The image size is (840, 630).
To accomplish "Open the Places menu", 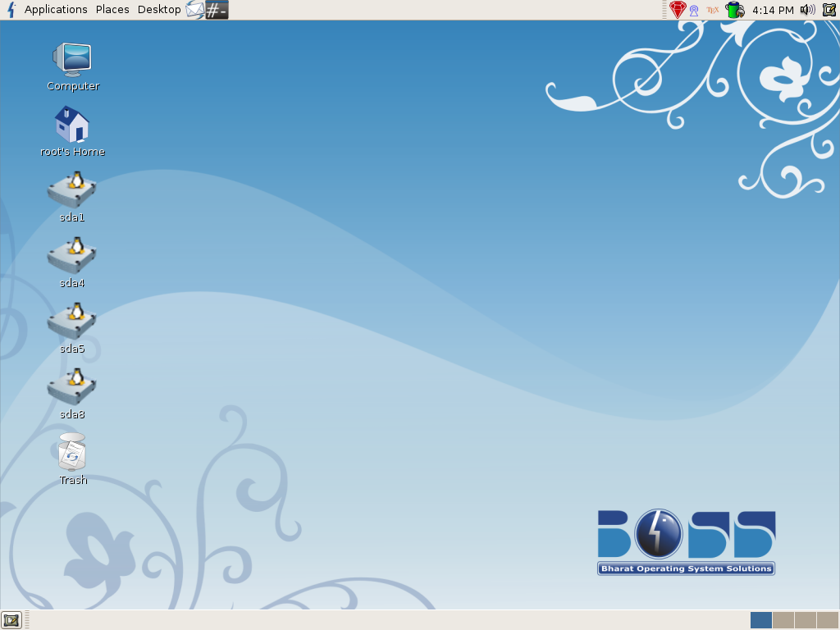I will point(112,10).
